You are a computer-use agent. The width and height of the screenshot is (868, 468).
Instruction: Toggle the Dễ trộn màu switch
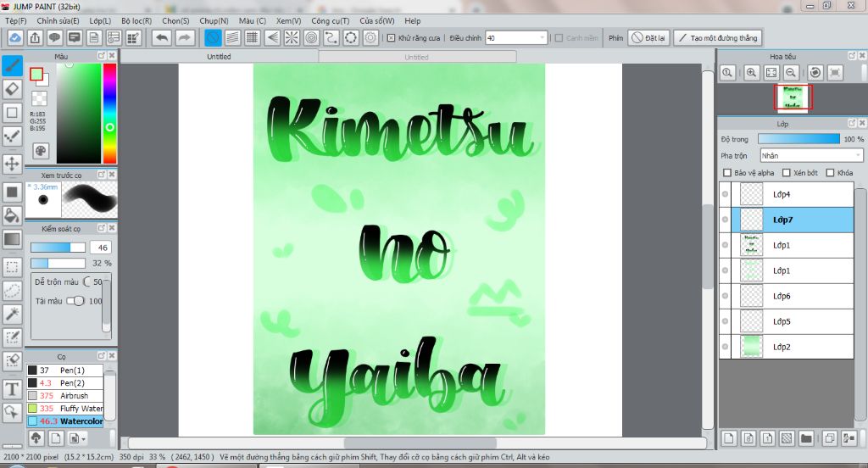tap(87, 282)
